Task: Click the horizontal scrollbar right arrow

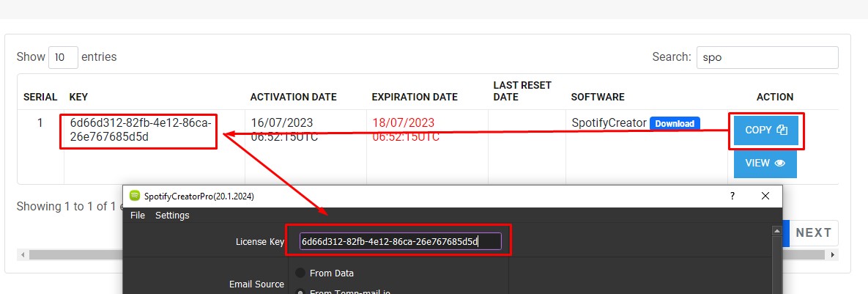Action: pos(833,255)
